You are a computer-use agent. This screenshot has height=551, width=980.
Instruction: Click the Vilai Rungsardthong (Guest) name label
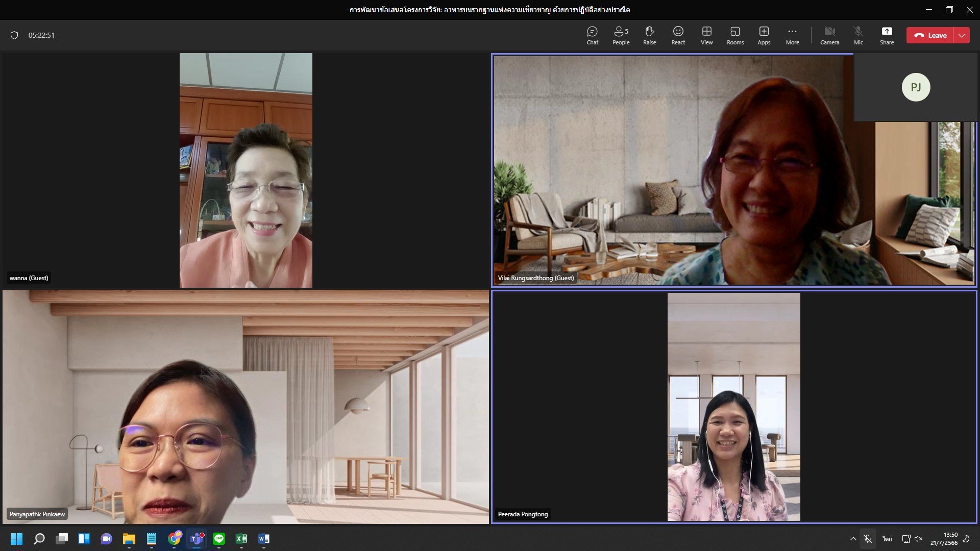(536, 278)
